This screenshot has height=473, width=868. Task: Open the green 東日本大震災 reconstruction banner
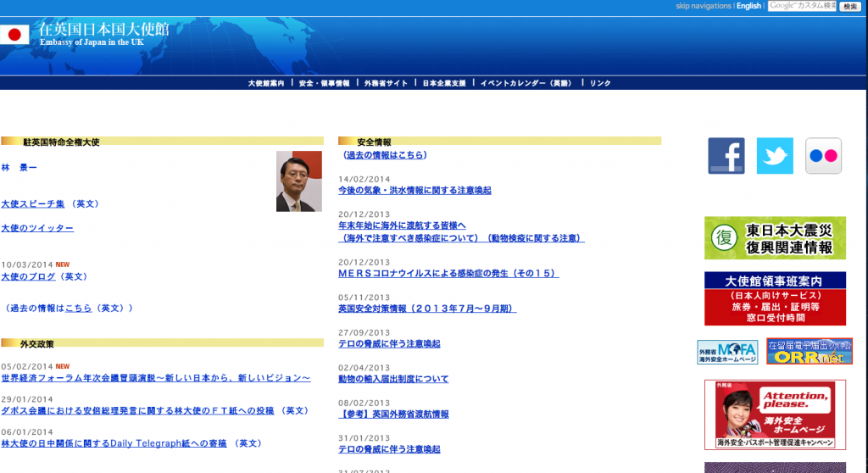coord(775,238)
